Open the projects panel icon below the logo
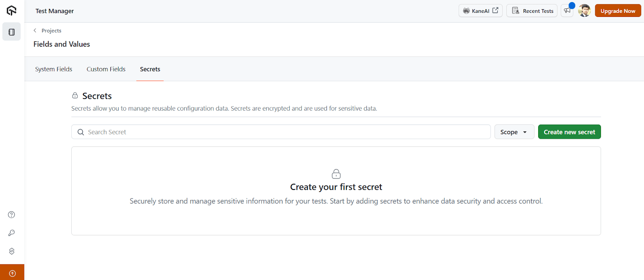This screenshot has height=280, width=644. click(11, 31)
